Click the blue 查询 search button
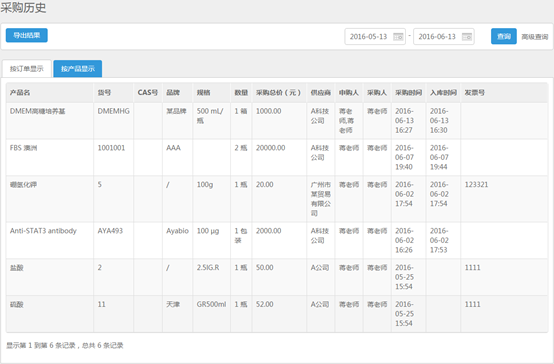The image size is (554, 364). pyautogui.click(x=504, y=36)
